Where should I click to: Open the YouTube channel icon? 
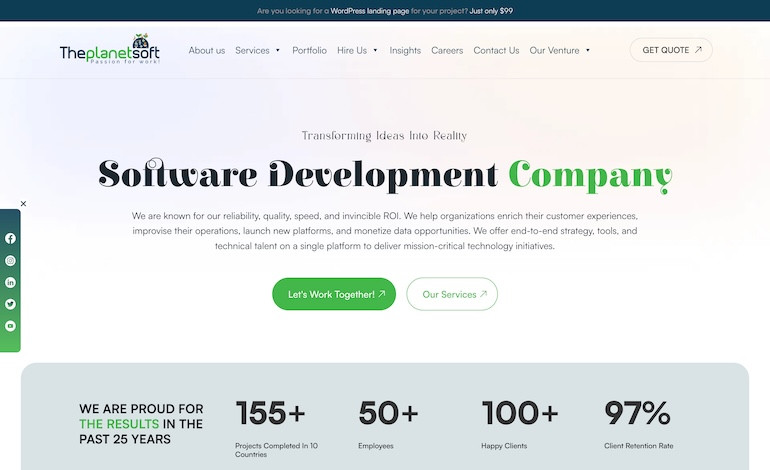(x=10, y=326)
